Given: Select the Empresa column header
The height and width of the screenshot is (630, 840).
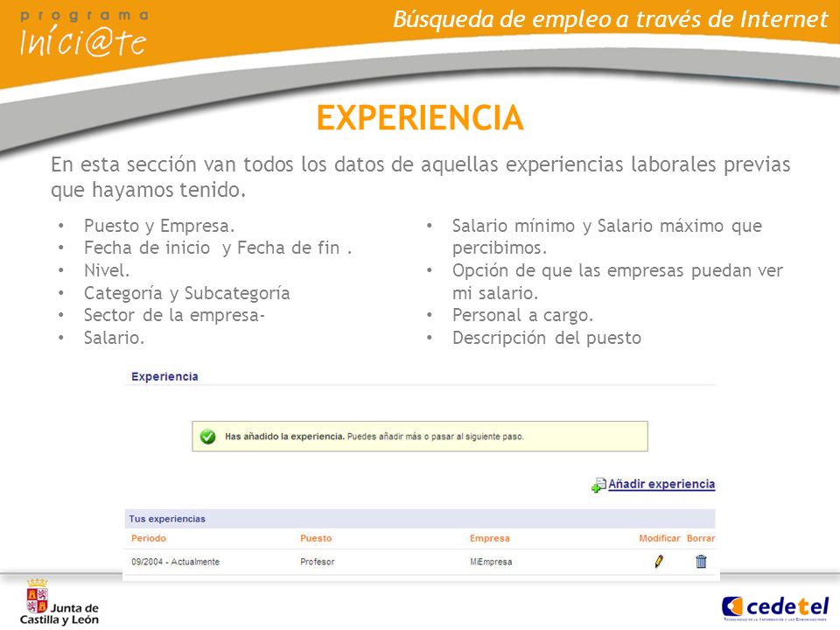Looking at the screenshot, I should tap(490, 538).
